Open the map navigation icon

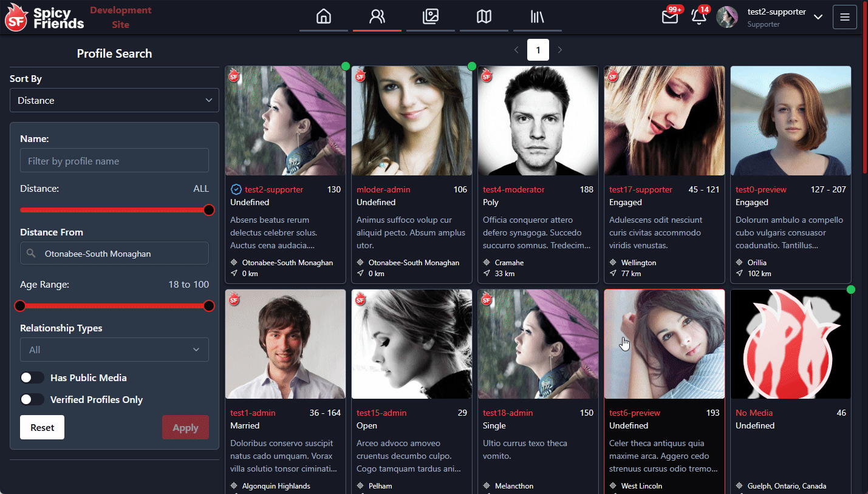tap(484, 16)
